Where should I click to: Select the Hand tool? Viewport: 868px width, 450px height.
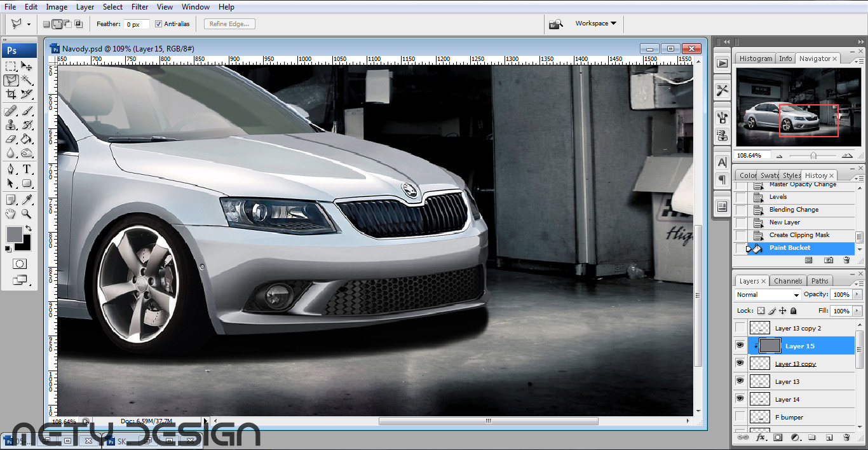click(11, 214)
